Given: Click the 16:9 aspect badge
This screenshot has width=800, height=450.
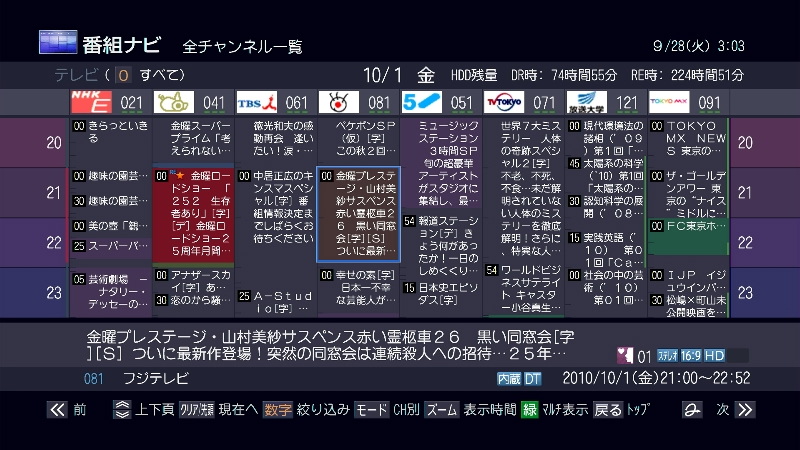Looking at the screenshot, I should coord(690,356).
